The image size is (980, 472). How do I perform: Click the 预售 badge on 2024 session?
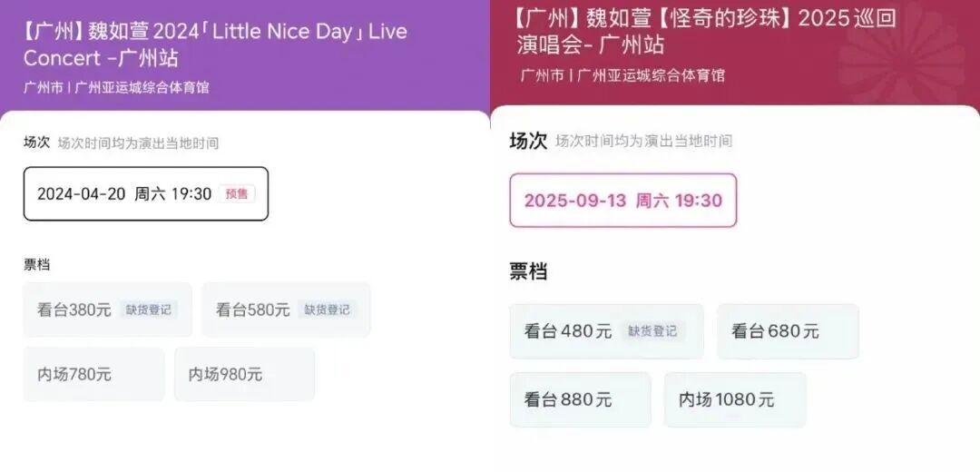(x=237, y=193)
